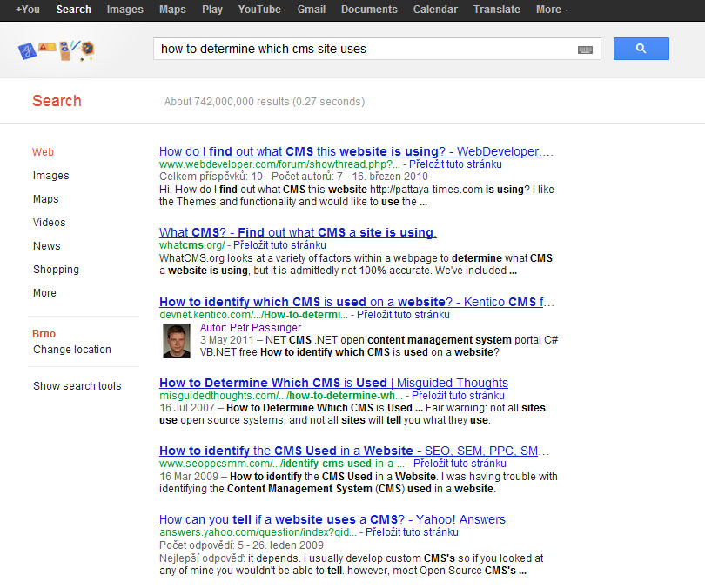
Task: Click Petr Passinger author photo thumbnail
Action: click(x=176, y=341)
